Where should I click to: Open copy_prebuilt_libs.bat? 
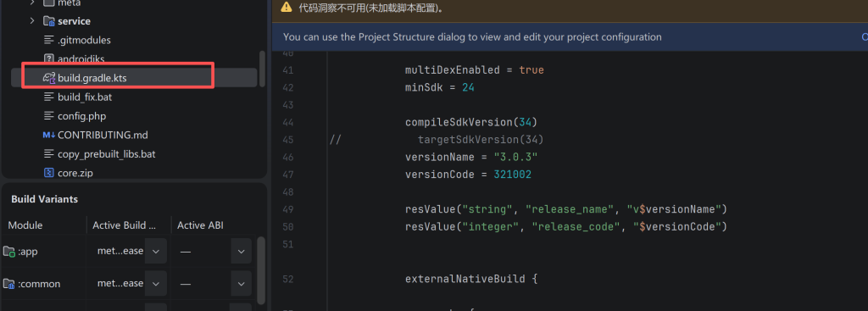107,154
